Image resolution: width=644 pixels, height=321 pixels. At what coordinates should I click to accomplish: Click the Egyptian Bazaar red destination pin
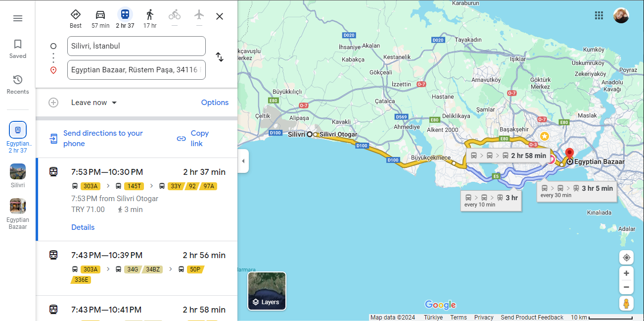[x=569, y=154]
